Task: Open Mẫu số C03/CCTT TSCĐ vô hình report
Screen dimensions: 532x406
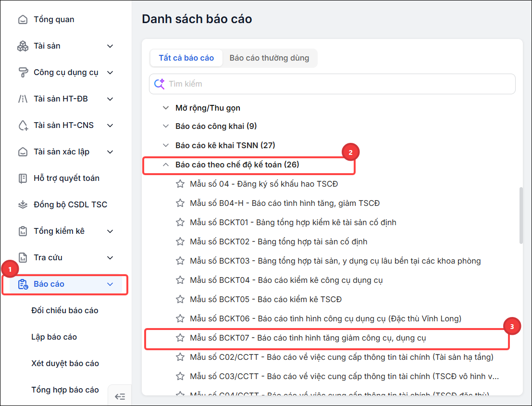Action: 345,377
